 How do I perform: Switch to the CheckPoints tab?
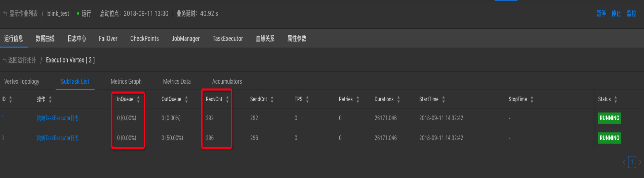pos(144,39)
